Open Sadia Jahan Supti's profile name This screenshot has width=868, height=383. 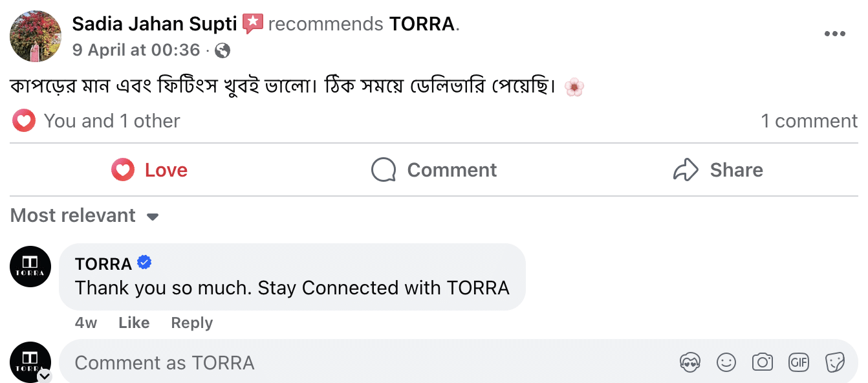pos(155,24)
